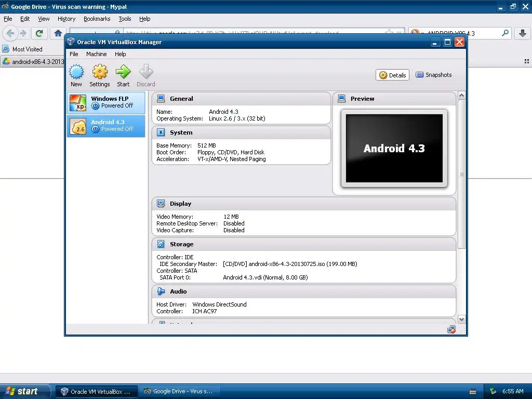Click the General section header title
This screenshot has height=399, width=532.
181,99
